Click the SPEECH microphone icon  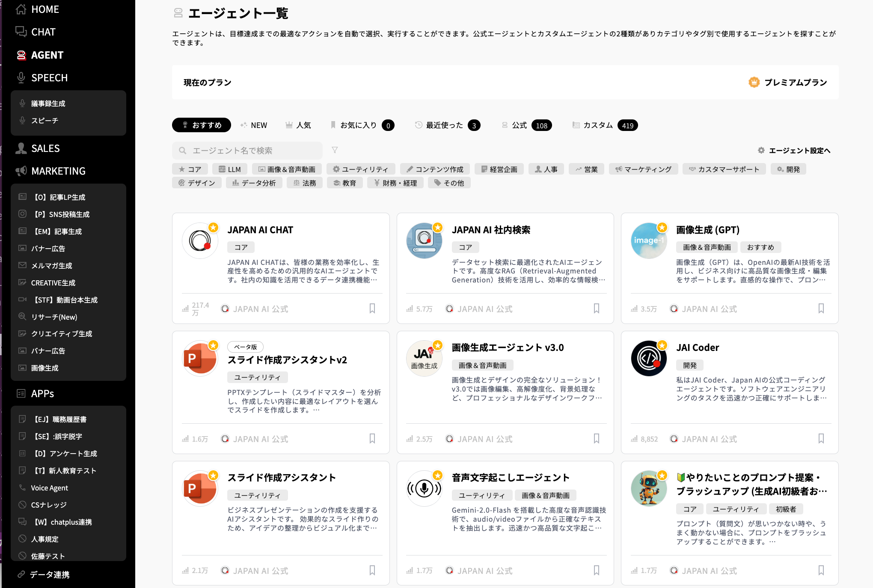point(21,78)
